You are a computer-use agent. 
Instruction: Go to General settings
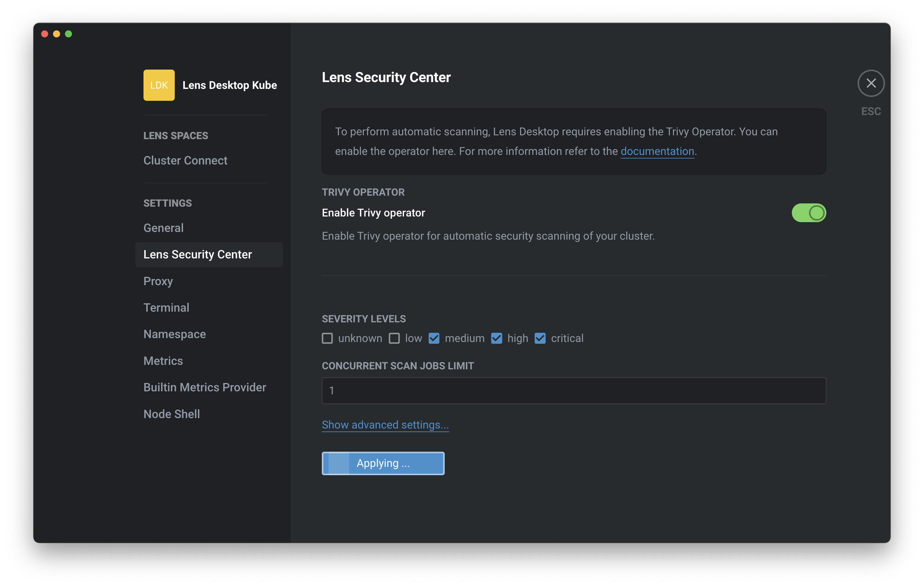tap(163, 228)
